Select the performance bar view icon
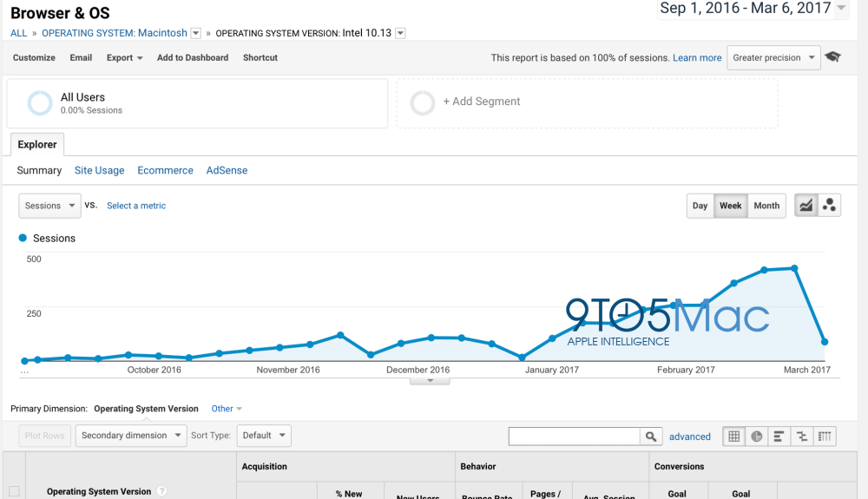 coord(779,437)
